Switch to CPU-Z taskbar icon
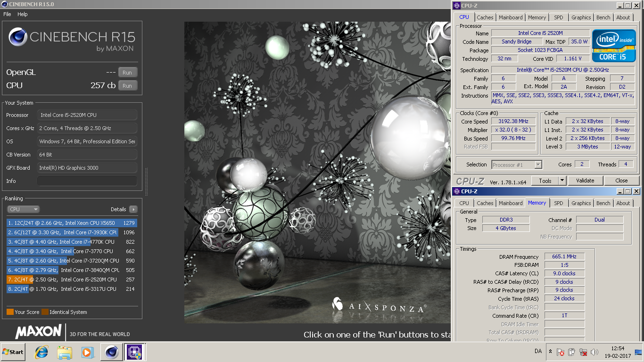 [x=133, y=352]
